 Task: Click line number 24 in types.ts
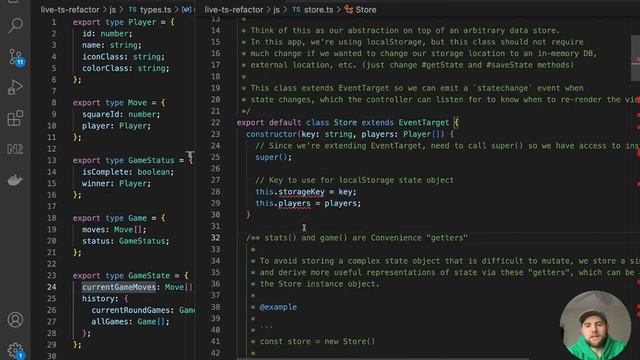click(x=51, y=287)
